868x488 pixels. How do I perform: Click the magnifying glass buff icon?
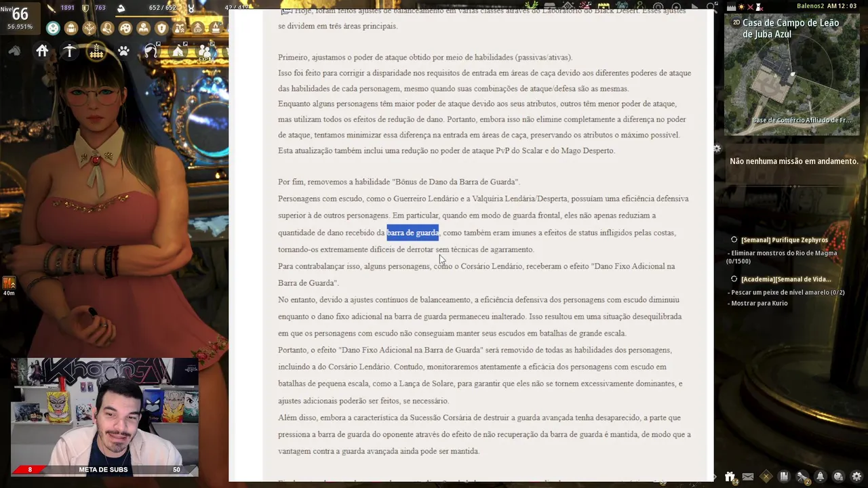click(107, 28)
